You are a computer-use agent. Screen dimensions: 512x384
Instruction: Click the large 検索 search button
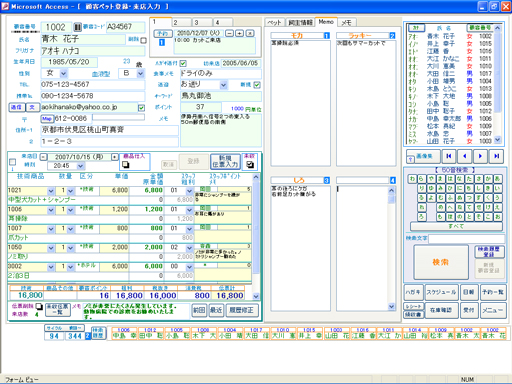tap(441, 262)
